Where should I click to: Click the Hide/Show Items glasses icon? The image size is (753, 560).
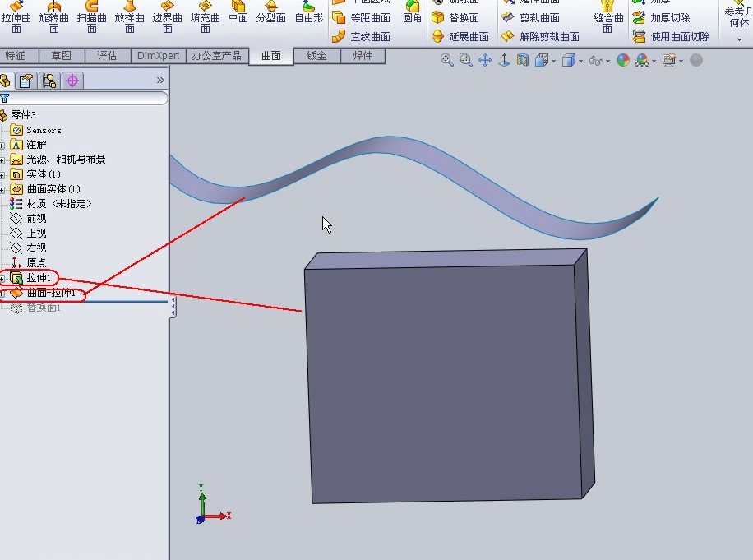coord(595,61)
